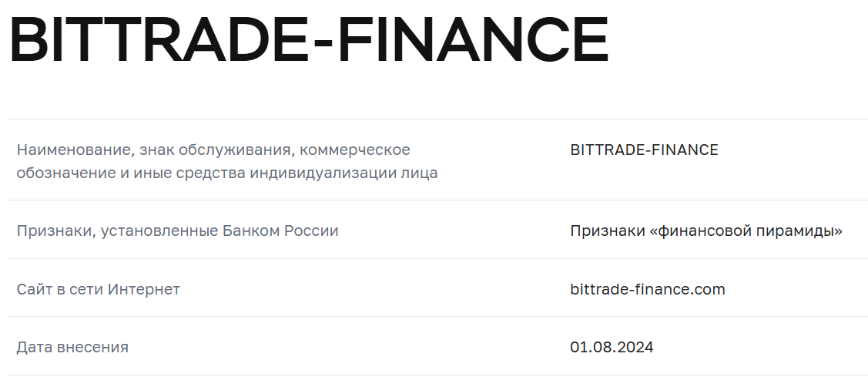Click the word "сети" in the website label
This screenshot has height=377, width=868.
[85, 289]
